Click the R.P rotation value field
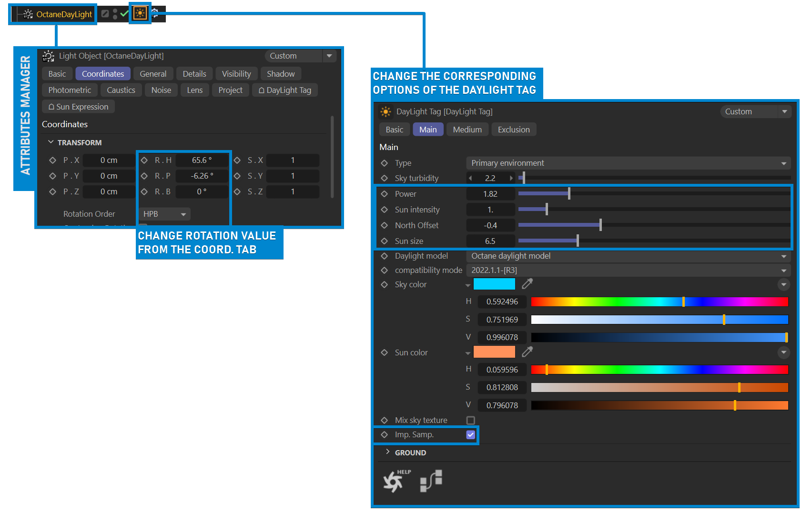The width and height of the screenshot is (812, 523). pyautogui.click(x=202, y=176)
